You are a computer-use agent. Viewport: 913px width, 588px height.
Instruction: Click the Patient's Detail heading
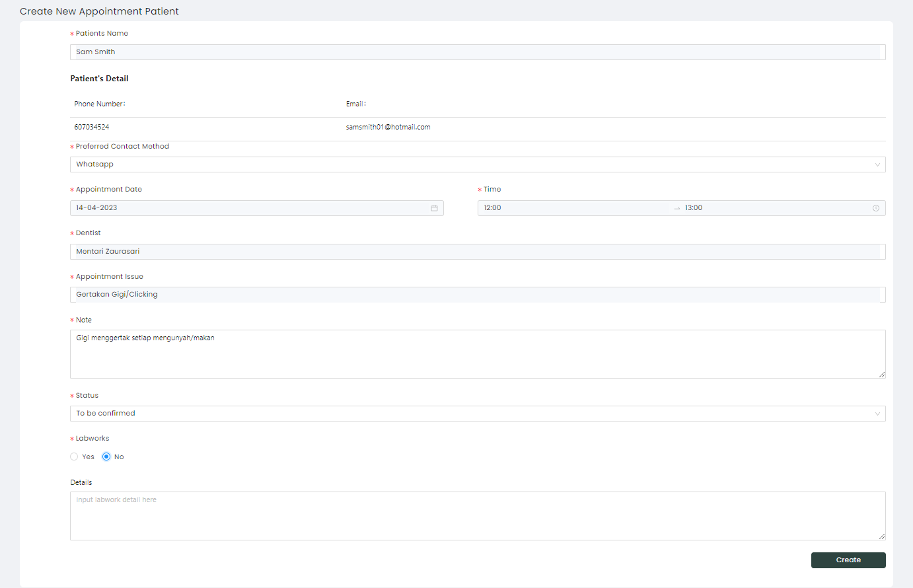pos(100,79)
